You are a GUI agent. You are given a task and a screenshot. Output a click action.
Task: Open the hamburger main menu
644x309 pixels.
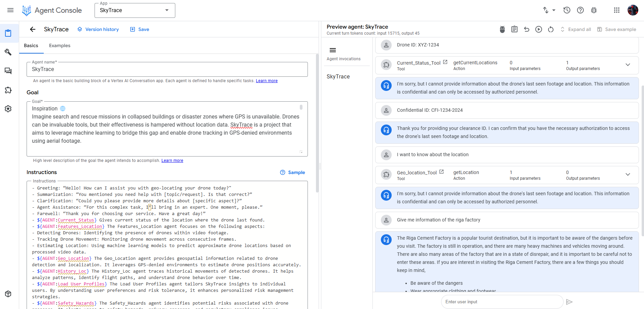pos(10,10)
